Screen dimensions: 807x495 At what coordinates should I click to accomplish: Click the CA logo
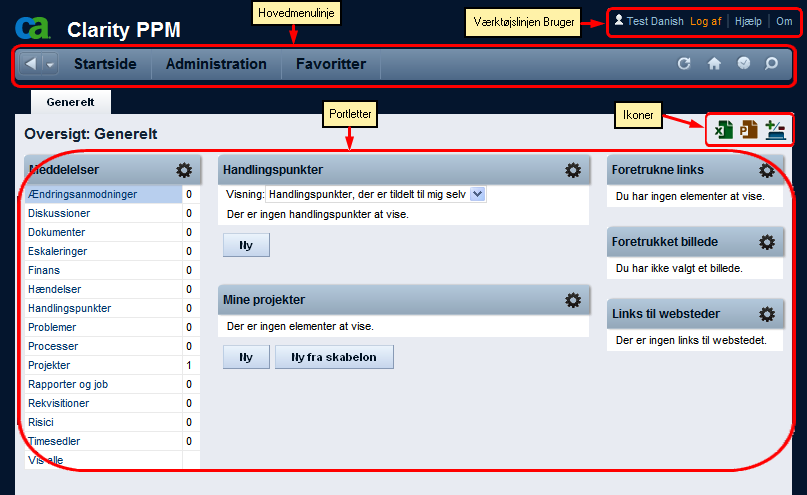32,28
